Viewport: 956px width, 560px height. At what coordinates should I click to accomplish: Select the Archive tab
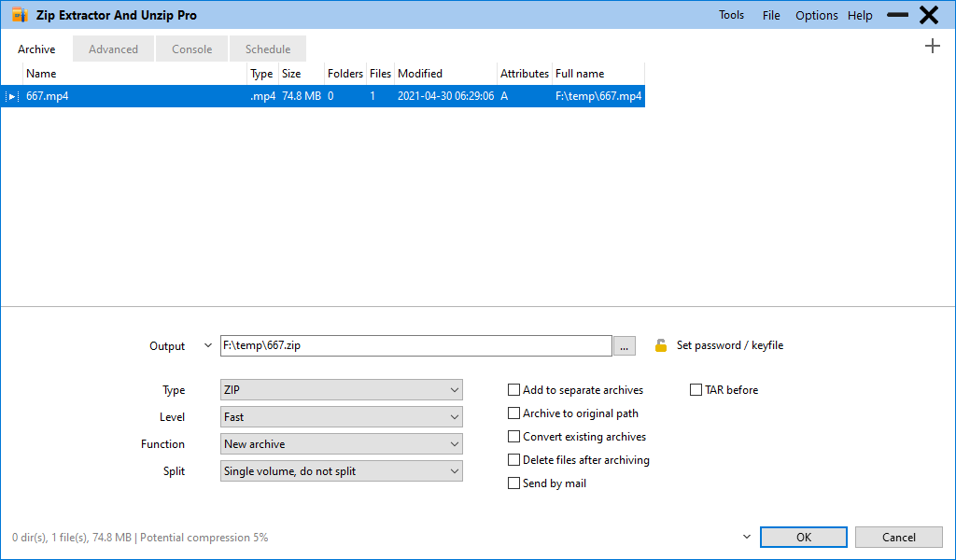36,49
